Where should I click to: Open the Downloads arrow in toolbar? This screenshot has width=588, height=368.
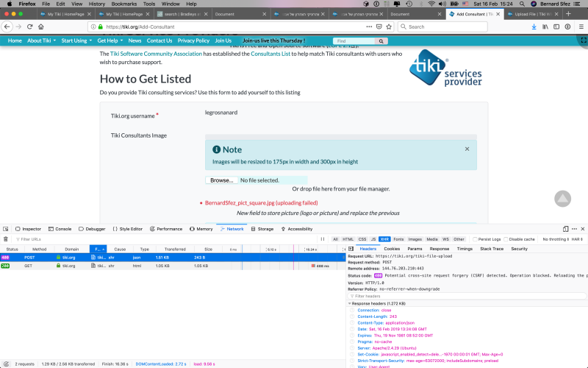pos(534,26)
